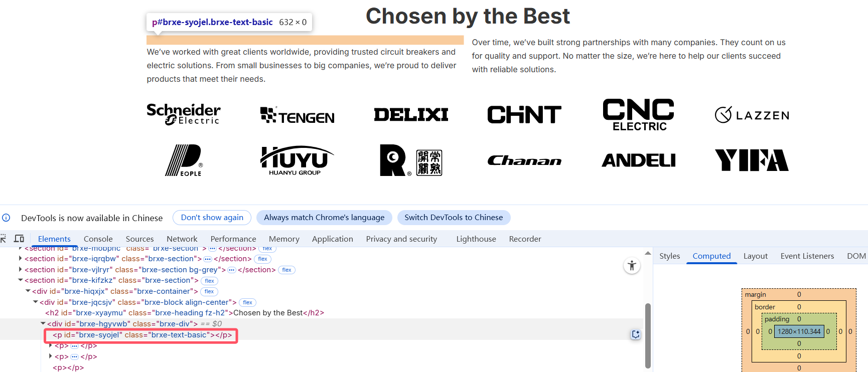This screenshot has height=372, width=868.
Task: Click the CHINT logo
Action: click(524, 115)
